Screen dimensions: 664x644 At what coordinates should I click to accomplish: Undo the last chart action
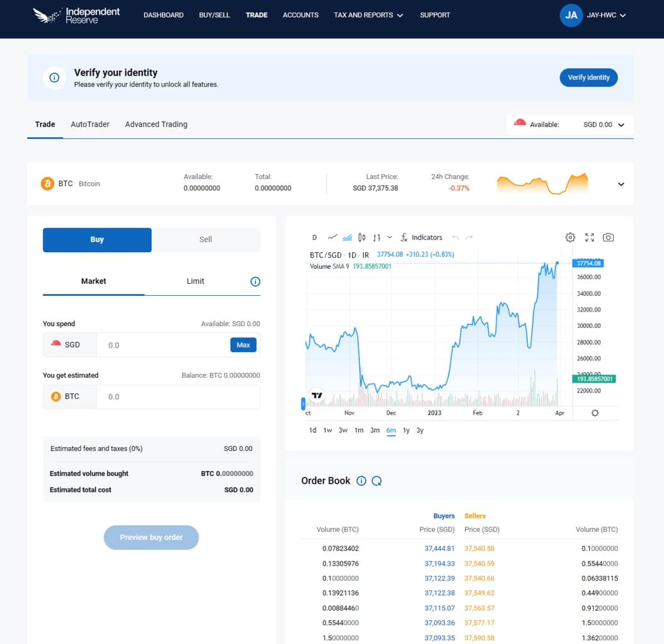point(455,237)
